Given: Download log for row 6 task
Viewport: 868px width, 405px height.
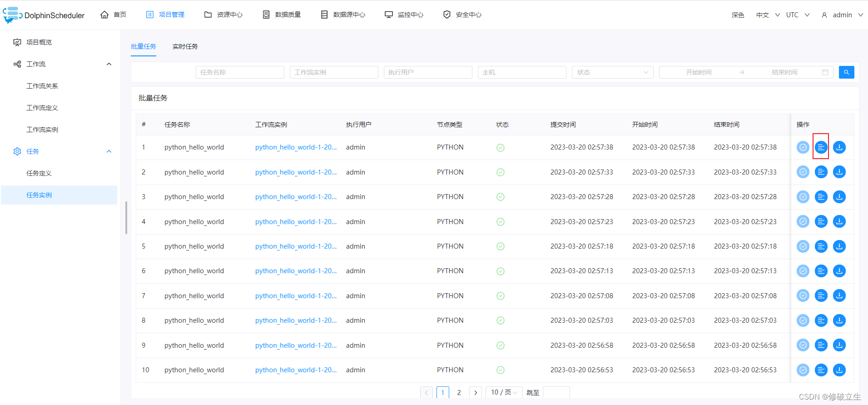Looking at the screenshot, I should 839,271.
